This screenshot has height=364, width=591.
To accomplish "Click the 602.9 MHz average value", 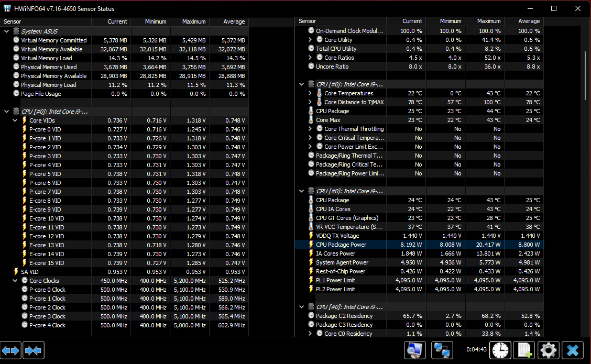I will 232,325.
